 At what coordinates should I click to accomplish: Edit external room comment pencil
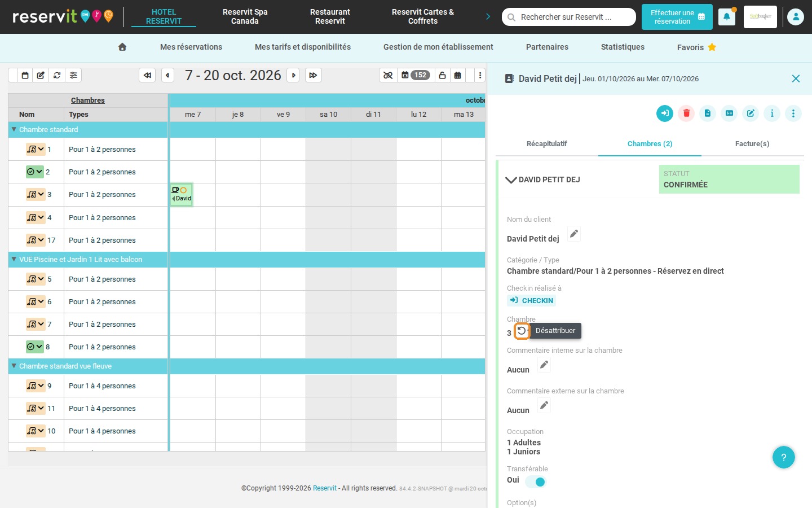pyautogui.click(x=544, y=405)
